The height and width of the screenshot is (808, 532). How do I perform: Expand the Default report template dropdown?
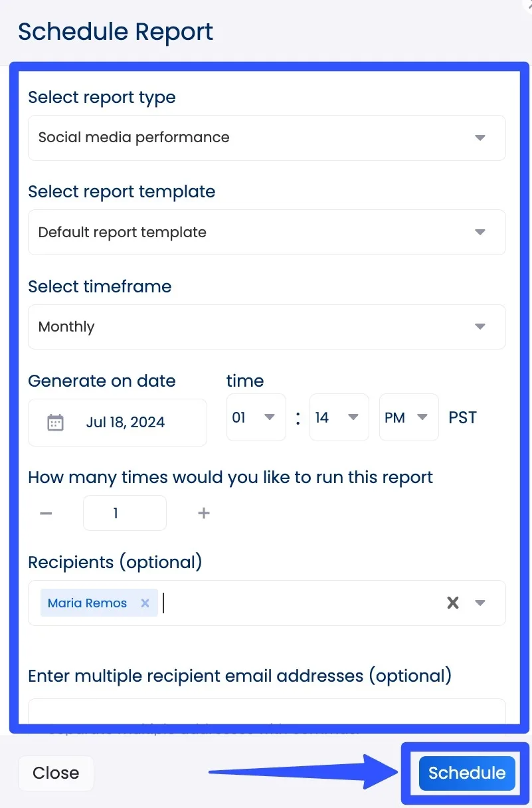tap(480, 233)
